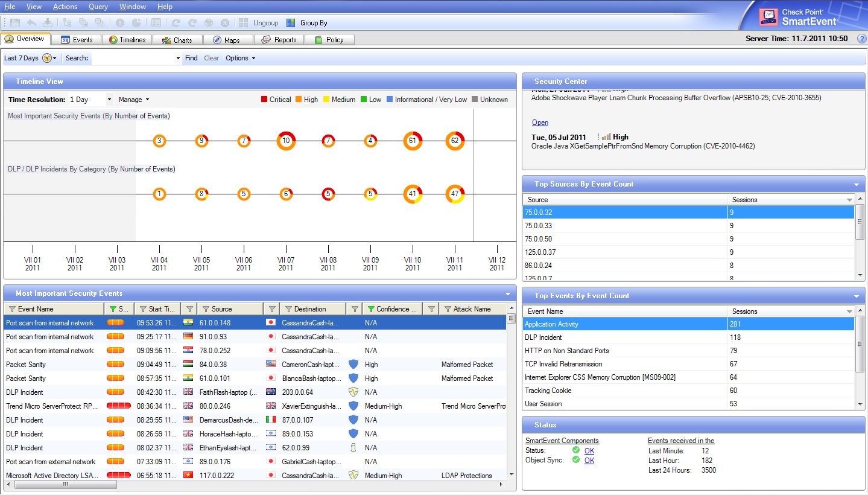
Task: Click the Group By toolbar icon
Action: [291, 23]
